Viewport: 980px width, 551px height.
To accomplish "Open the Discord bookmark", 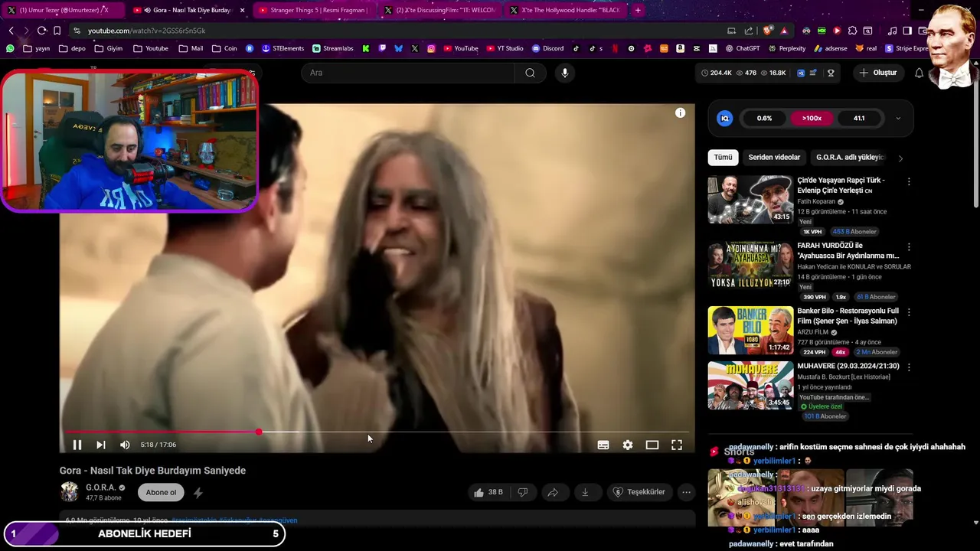I will pyautogui.click(x=547, y=48).
